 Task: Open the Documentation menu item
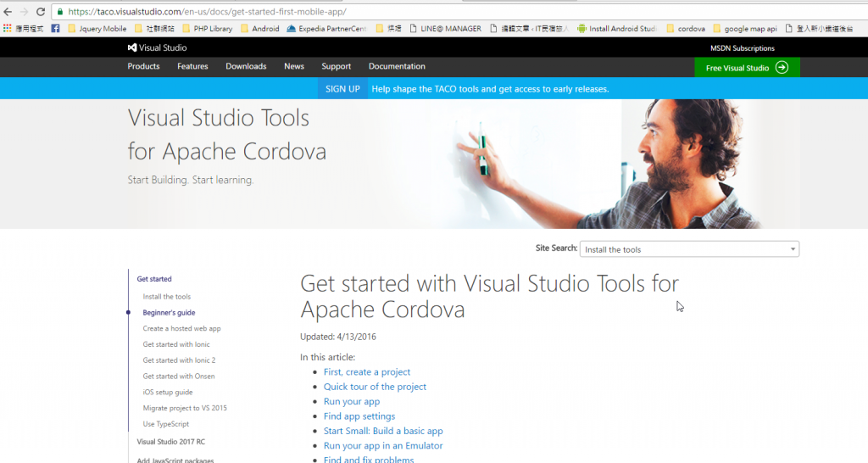397,66
